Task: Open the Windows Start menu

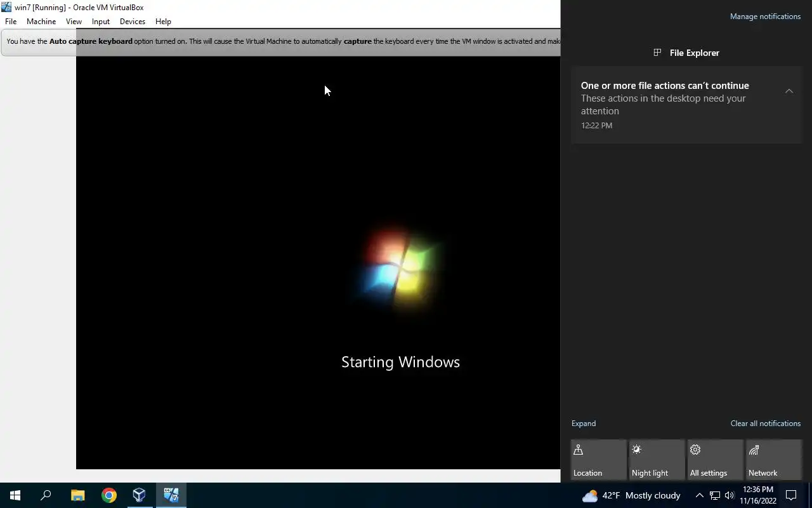Action: click(x=15, y=495)
